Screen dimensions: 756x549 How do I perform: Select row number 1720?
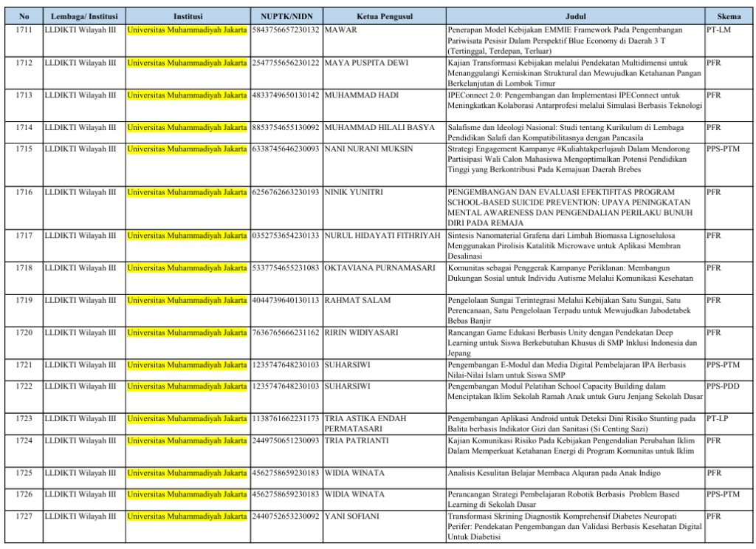tap(24, 333)
